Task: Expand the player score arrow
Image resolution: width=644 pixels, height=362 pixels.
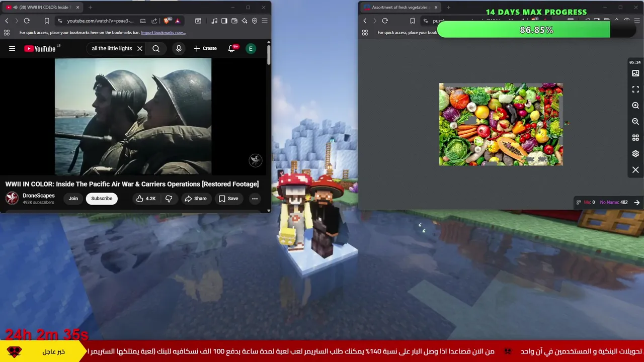Action: coord(637,203)
